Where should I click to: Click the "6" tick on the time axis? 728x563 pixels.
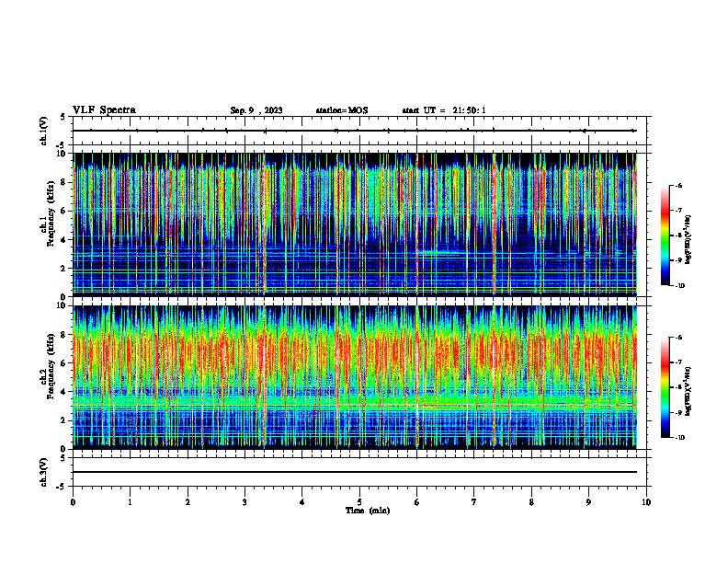coord(417,502)
